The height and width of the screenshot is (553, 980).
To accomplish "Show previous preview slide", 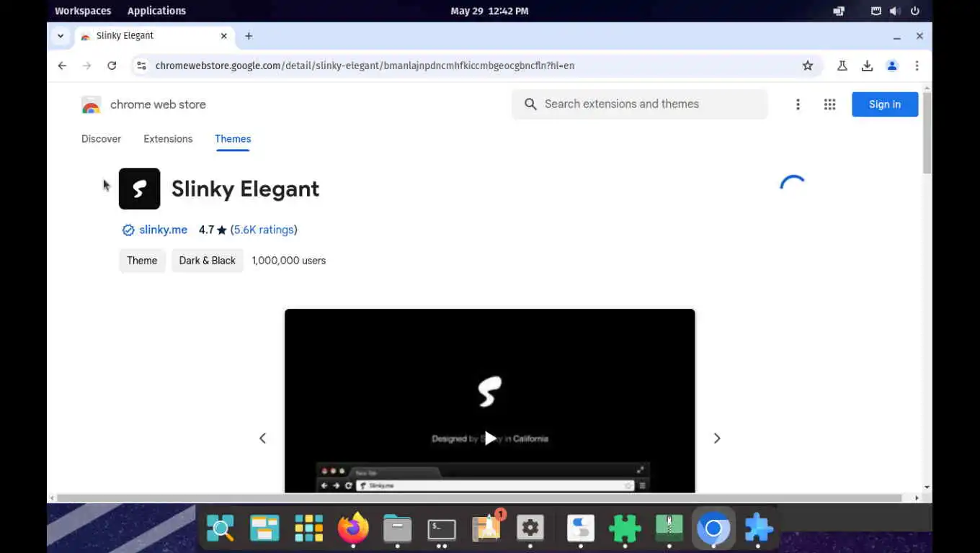I will [x=262, y=438].
